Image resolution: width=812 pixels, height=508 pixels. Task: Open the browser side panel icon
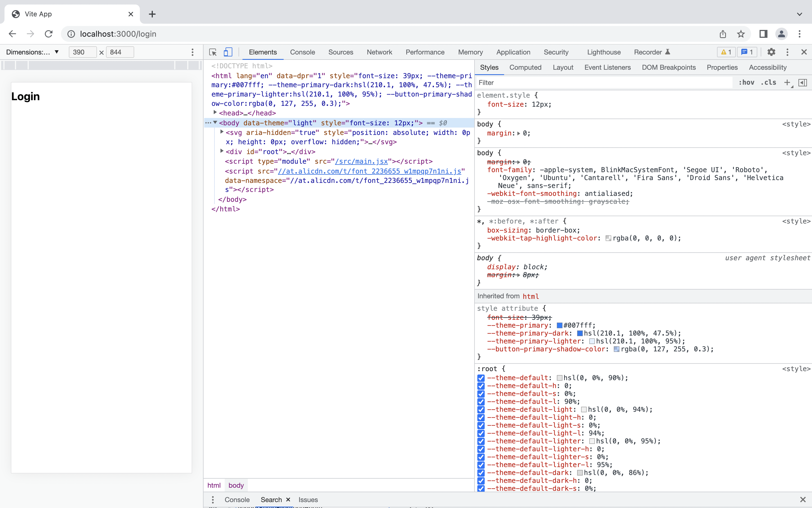point(763,34)
